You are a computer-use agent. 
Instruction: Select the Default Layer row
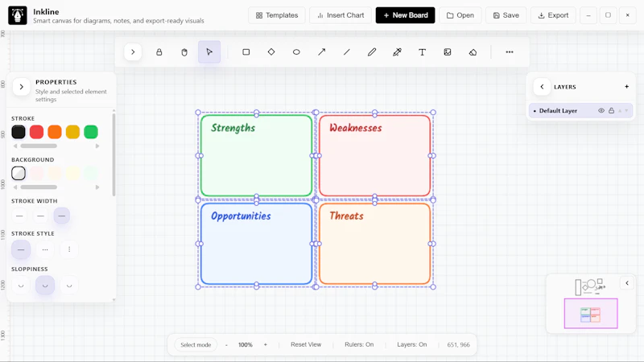[580, 111]
